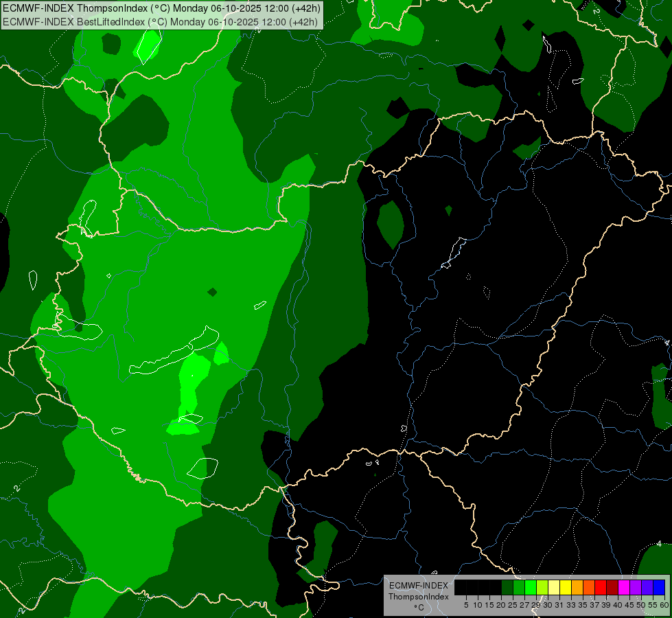Click the legend scale value 50
672x618 pixels.
tap(642, 605)
